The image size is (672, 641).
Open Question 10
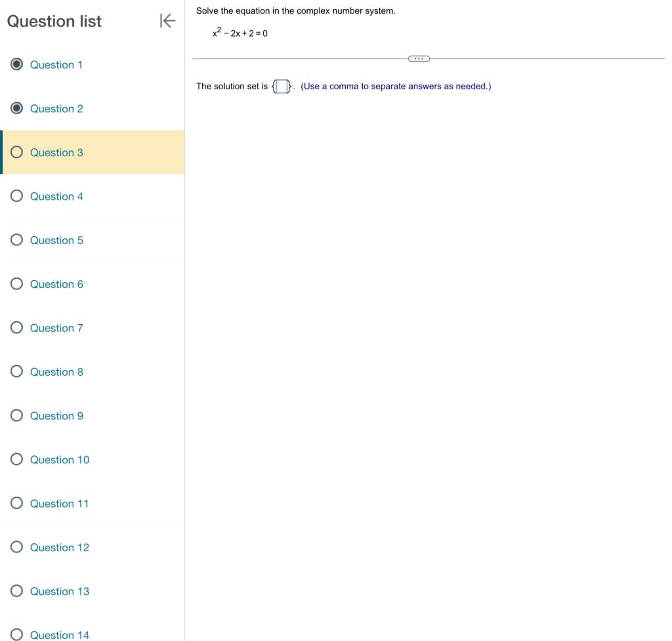[59, 459]
